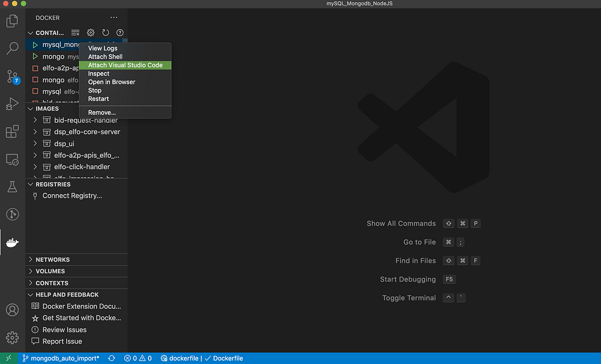The width and height of the screenshot is (601, 364).
Task: Click the dsp_ui image icon
Action: 47,144
